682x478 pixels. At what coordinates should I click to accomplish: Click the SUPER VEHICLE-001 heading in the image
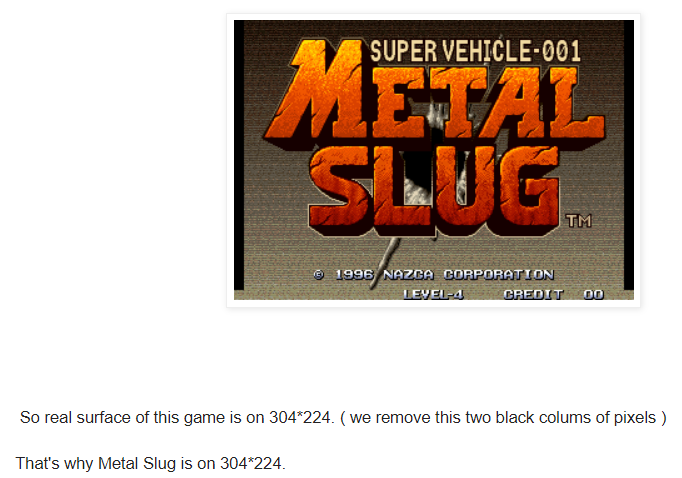point(475,51)
